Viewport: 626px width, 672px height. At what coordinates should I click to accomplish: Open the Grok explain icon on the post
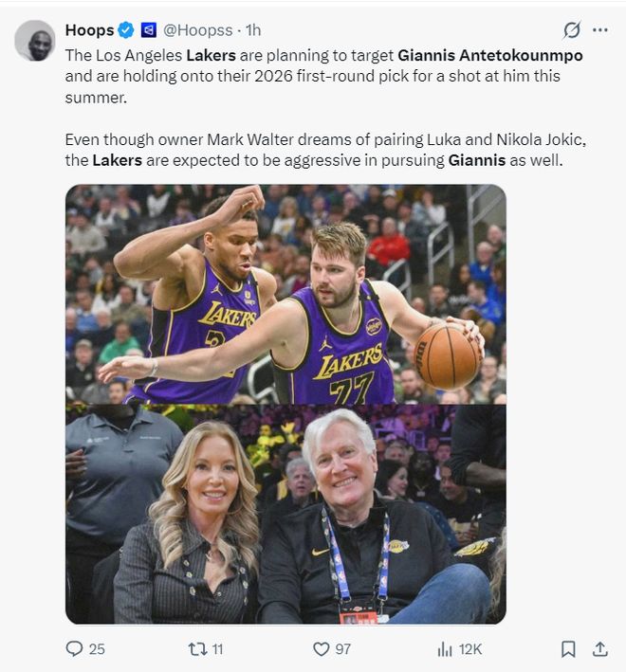tap(571, 30)
